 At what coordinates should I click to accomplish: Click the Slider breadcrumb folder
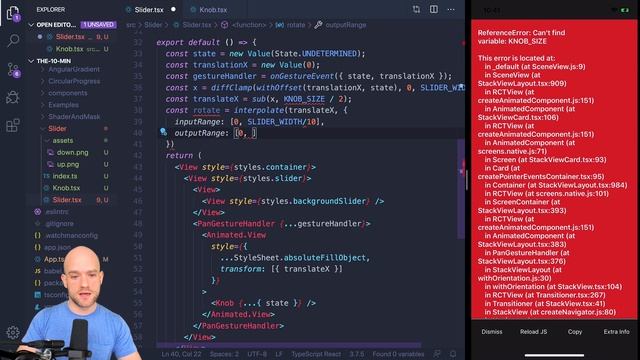coord(153,25)
